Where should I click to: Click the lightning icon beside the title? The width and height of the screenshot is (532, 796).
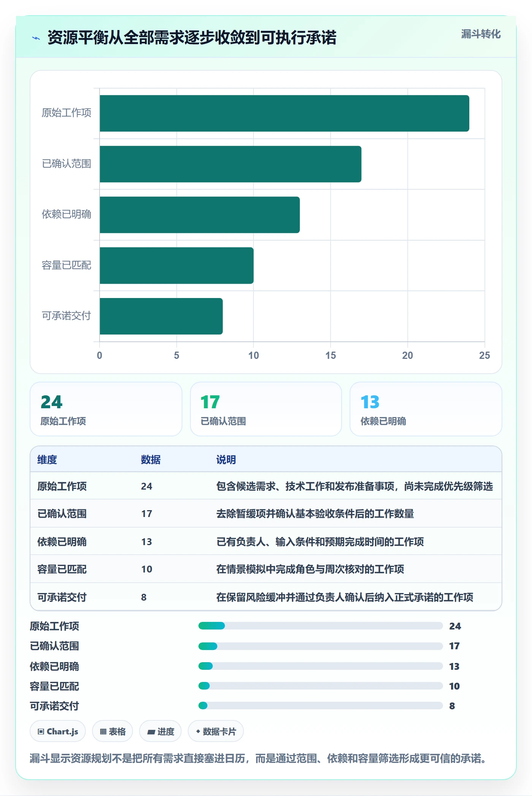(x=36, y=38)
